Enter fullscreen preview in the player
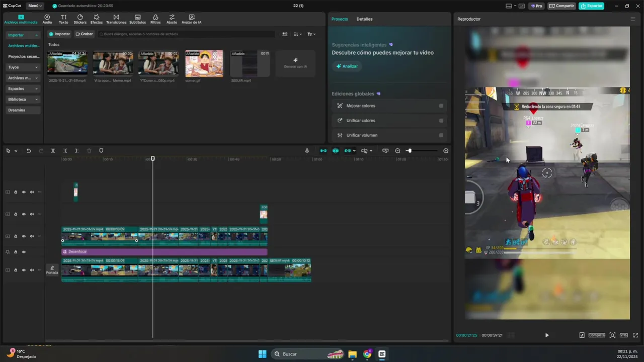 (635, 335)
